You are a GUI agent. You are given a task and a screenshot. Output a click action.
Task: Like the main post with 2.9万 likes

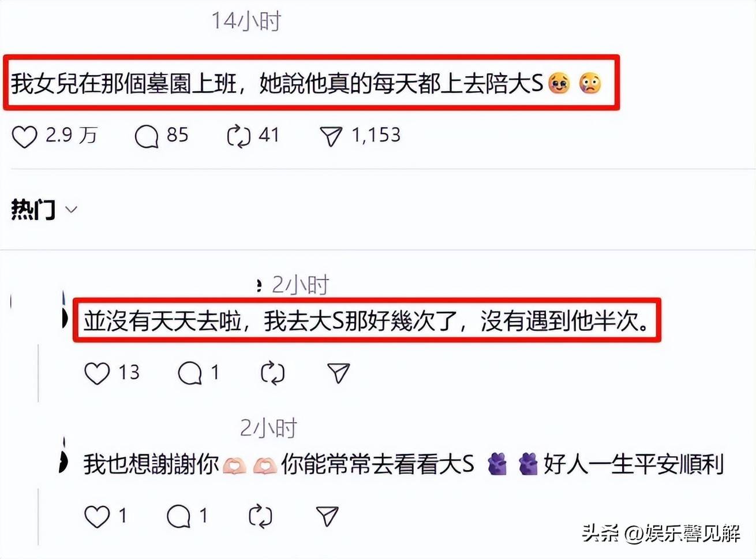[25, 137]
